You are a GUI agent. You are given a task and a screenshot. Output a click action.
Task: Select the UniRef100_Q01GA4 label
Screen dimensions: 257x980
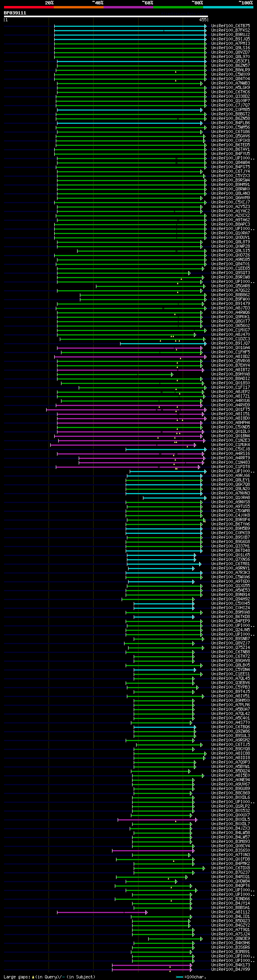[x=230, y=348]
